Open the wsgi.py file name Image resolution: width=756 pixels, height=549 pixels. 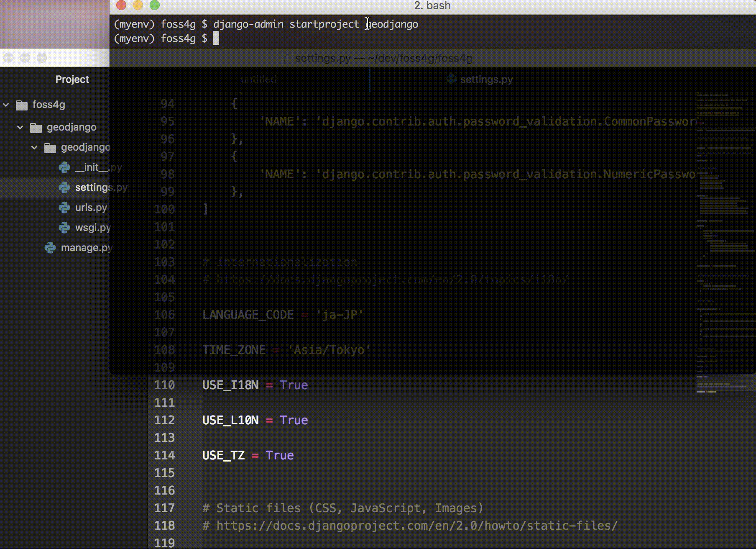click(x=93, y=228)
